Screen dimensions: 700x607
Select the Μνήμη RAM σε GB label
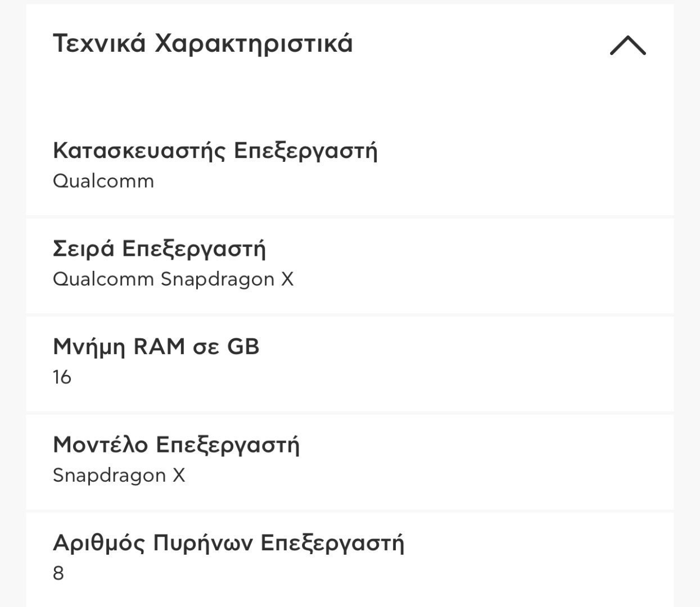156,347
